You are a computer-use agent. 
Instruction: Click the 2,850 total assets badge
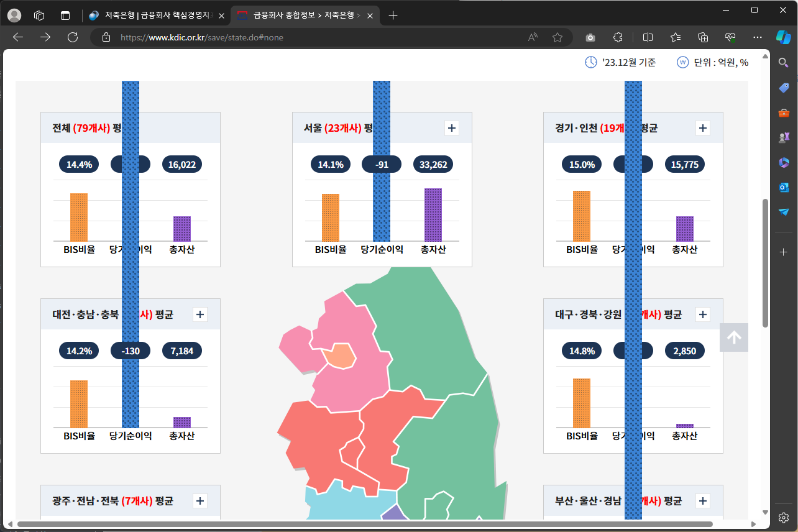click(685, 351)
